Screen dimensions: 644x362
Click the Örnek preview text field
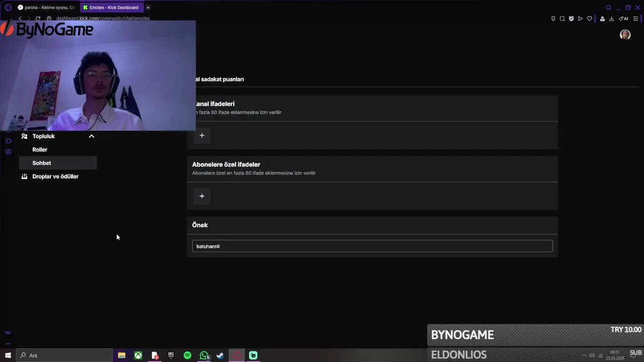pyautogui.click(x=372, y=246)
